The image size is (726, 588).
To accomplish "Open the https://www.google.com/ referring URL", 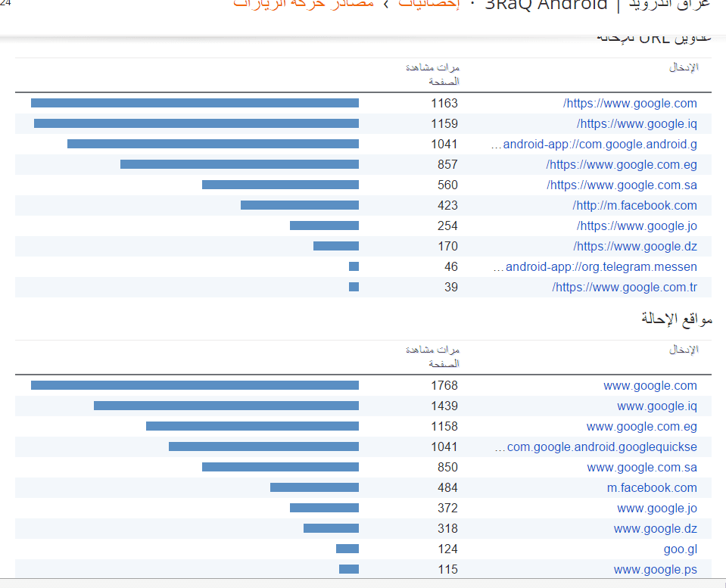I will pyautogui.click(x=630, y=103).
